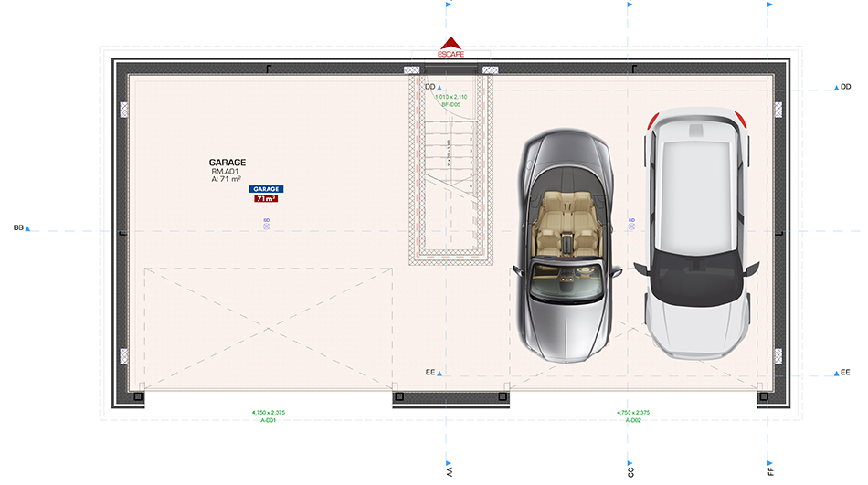Click the EE section marker on right edge
This screenshot has width=868, height=485.
pos(843,374)
